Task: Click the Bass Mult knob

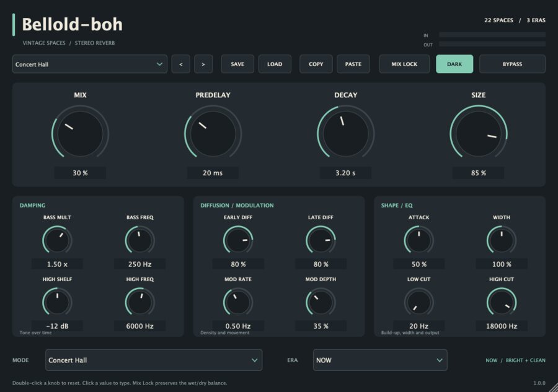Action: coord(57,240)
